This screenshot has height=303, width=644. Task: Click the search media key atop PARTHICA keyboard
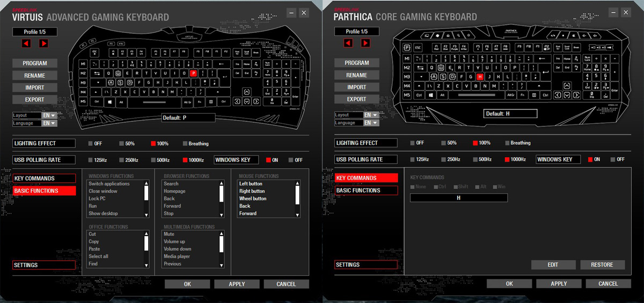click(459, 35)
